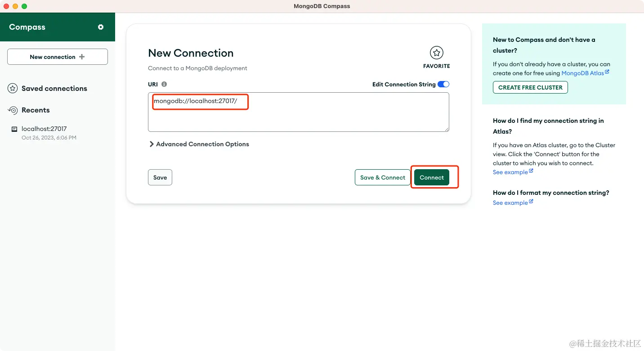Screen dimensions: 644x351
Task: Open See example link under Atlas question
Action: [x=510, y=172]
